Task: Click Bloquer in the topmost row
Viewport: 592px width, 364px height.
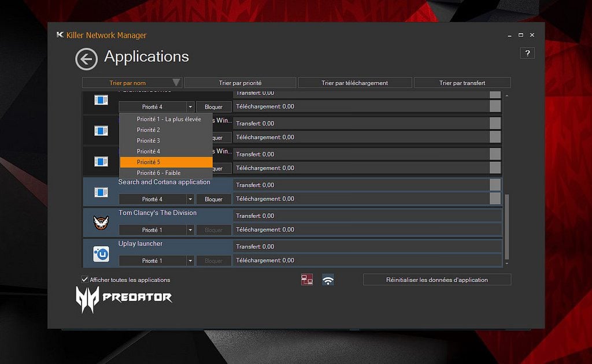Action: point(213,107)
